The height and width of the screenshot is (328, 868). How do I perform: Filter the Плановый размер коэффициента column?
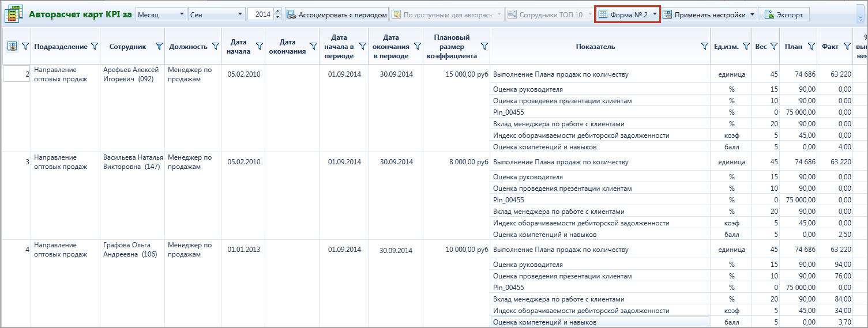point(484,47)
